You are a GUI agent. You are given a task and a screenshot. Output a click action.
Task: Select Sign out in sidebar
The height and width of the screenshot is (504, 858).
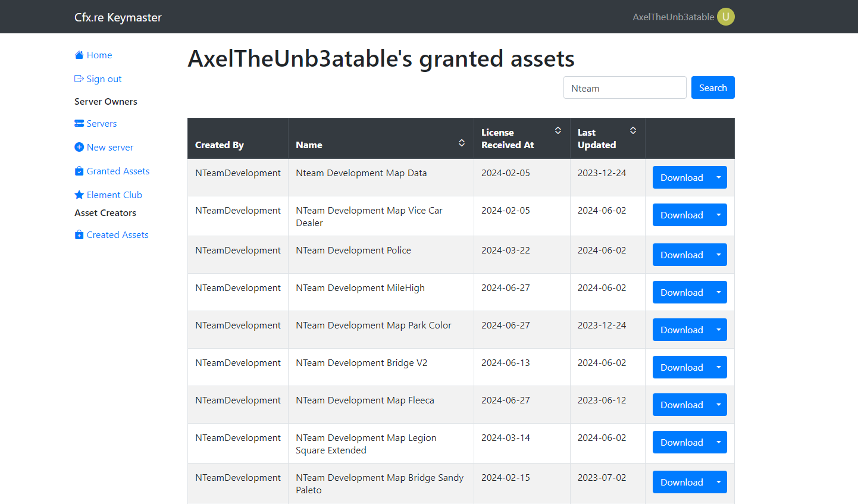[98, 79]
